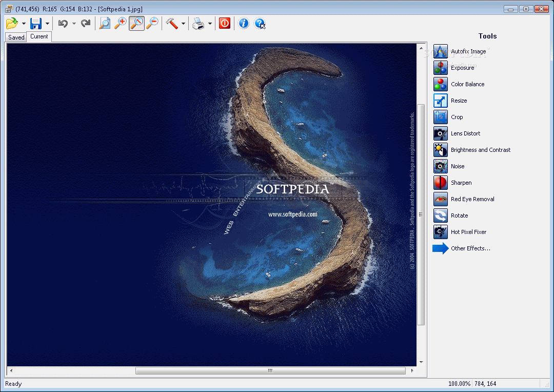The width and height of the screenshot is (554, 392).
Task: Expand the Open file dropdown arrow
Action: coord(24,24)
